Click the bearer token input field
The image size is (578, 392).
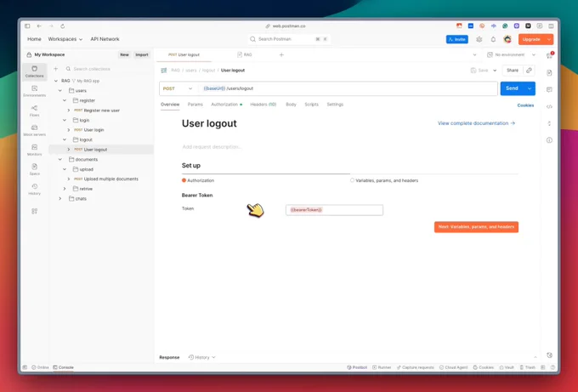334,209
